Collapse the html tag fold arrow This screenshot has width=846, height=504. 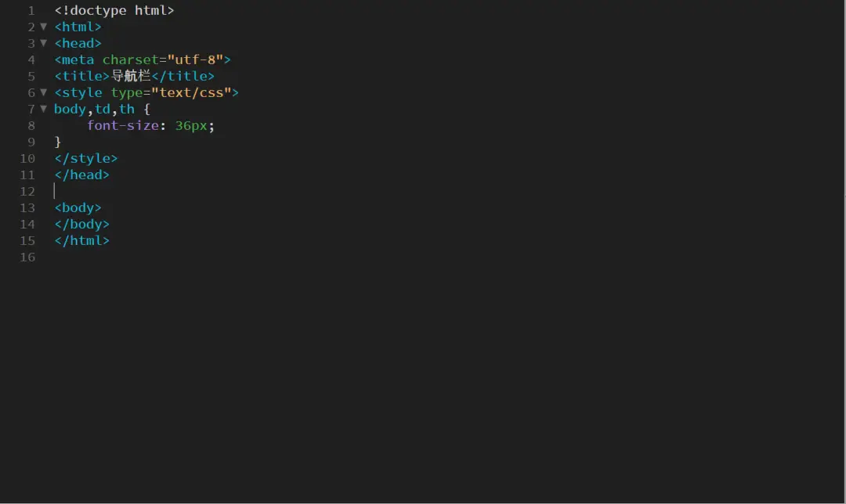(x=43, y=27)
